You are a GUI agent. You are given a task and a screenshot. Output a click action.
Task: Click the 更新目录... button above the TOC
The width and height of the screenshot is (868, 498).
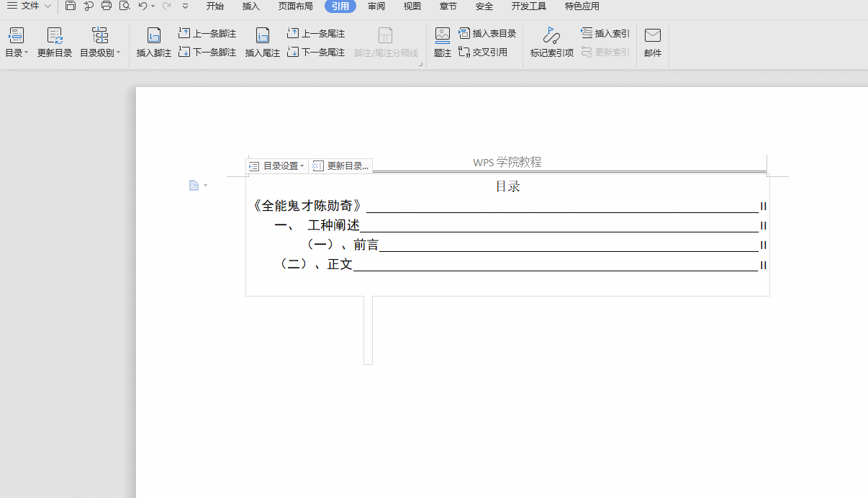pyautogui.click(x=341, y=166)
